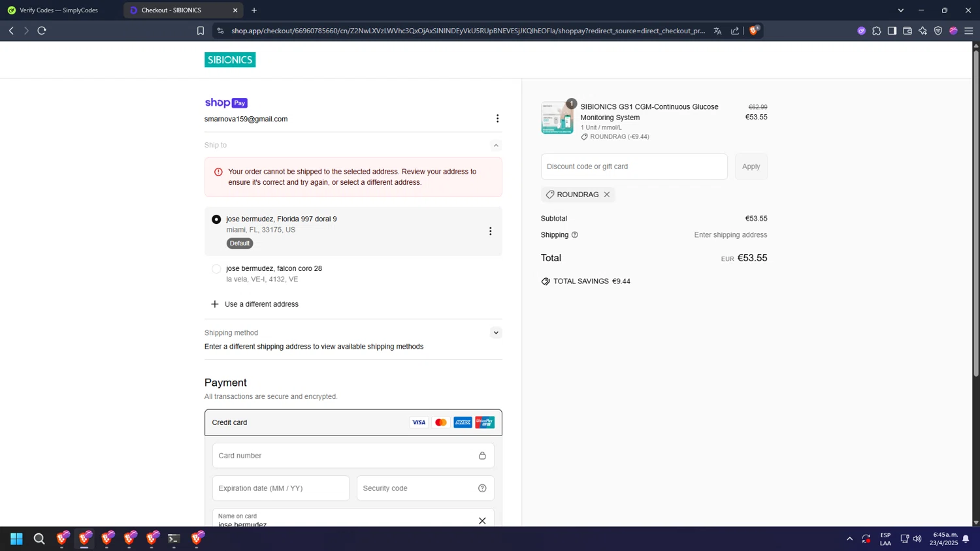Image resolution: width=980 pixels, height=551 pixels.
Task: Open the notifications bell in taskbar
Action: (966, 539)
